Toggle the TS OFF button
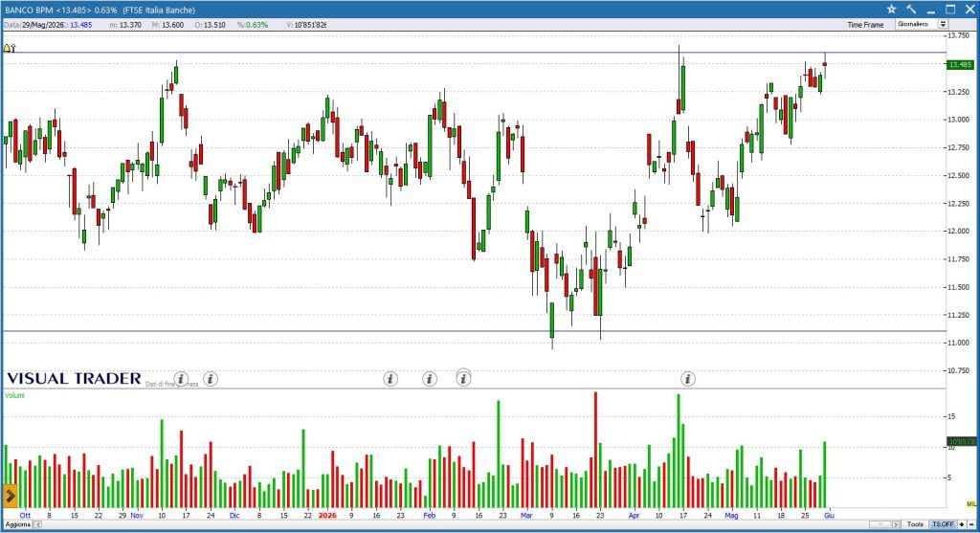 click(943, 524)
